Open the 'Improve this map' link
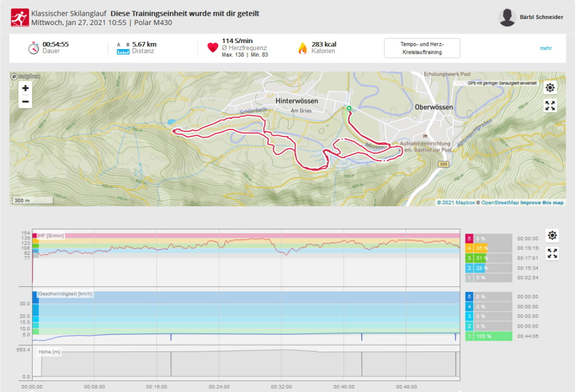The height and width of the screenshot is (392, 575). click(542, 203)
